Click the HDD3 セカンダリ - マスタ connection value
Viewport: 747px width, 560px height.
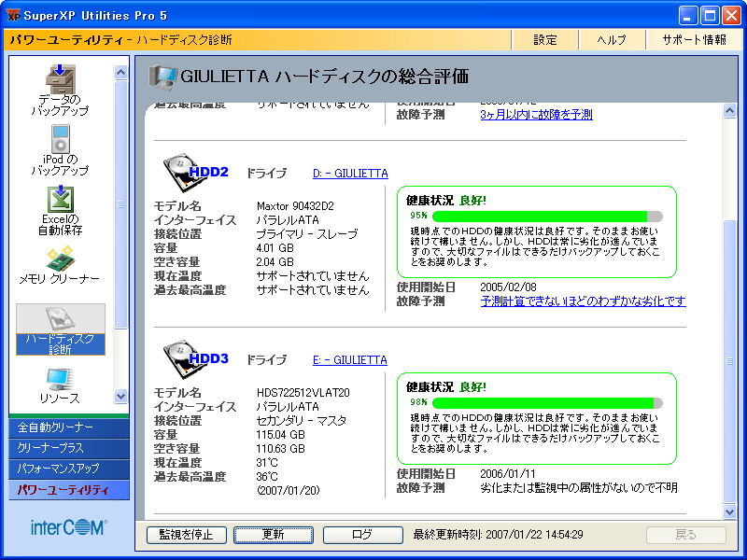(302, 421)
